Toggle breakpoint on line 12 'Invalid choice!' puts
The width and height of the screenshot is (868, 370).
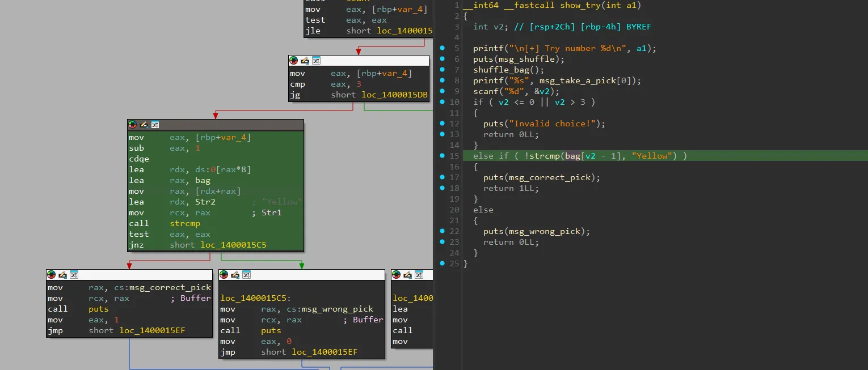pyautogui.click(x=442, y=124)
